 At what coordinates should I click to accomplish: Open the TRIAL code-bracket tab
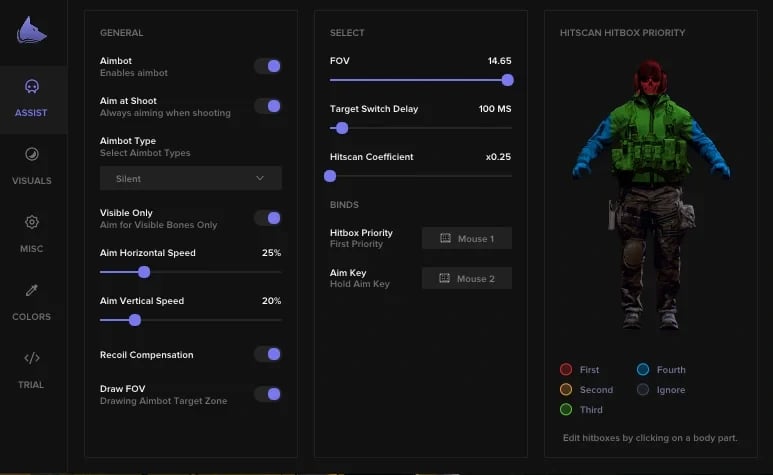32,358
